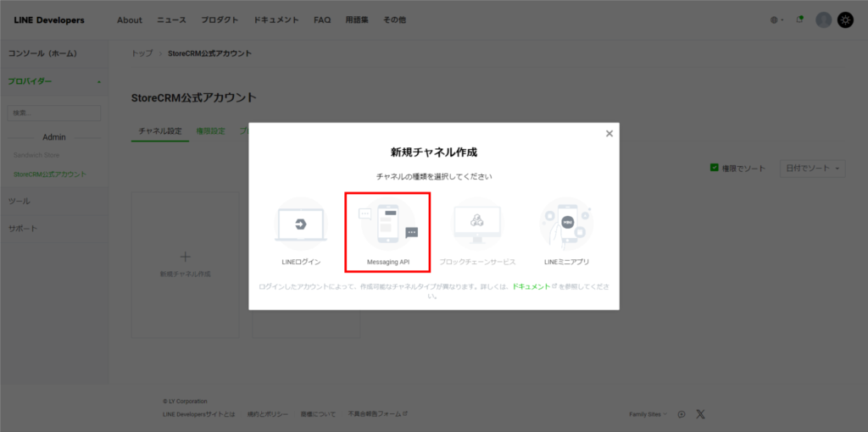Click the LINE Developers logo
The image size is (868, 432).
click(49, 20)
